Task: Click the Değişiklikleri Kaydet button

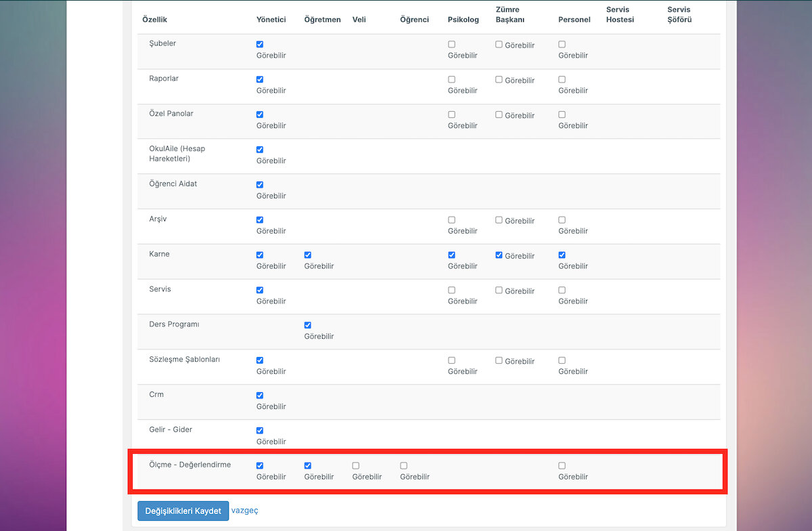Action: tap(183, 511)
